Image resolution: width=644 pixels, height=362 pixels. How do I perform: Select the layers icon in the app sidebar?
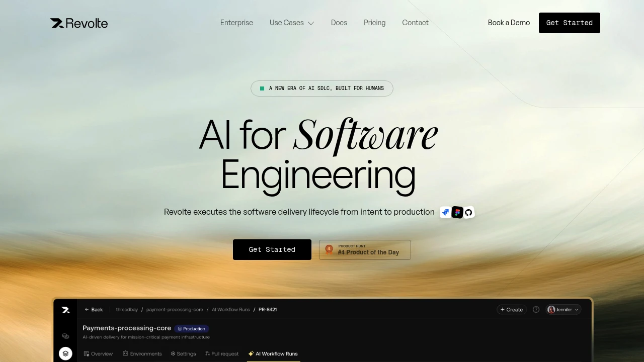tap(65, 353)
